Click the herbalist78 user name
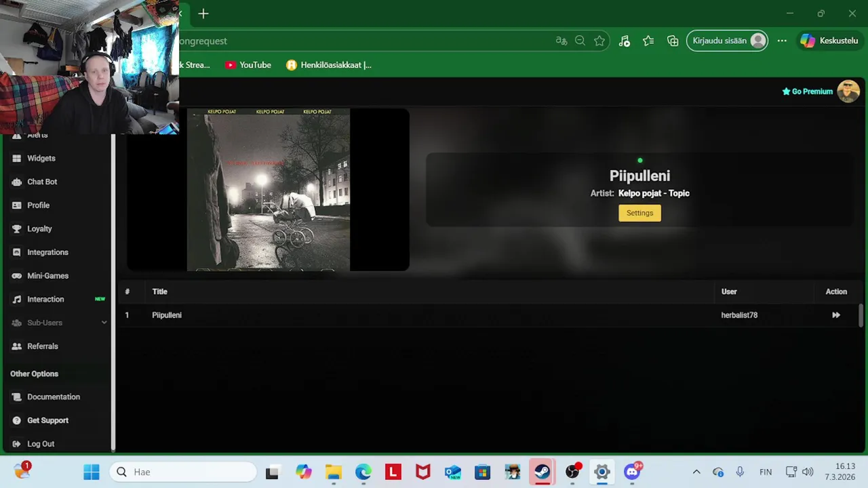The image size is (868, 488). 739,315
